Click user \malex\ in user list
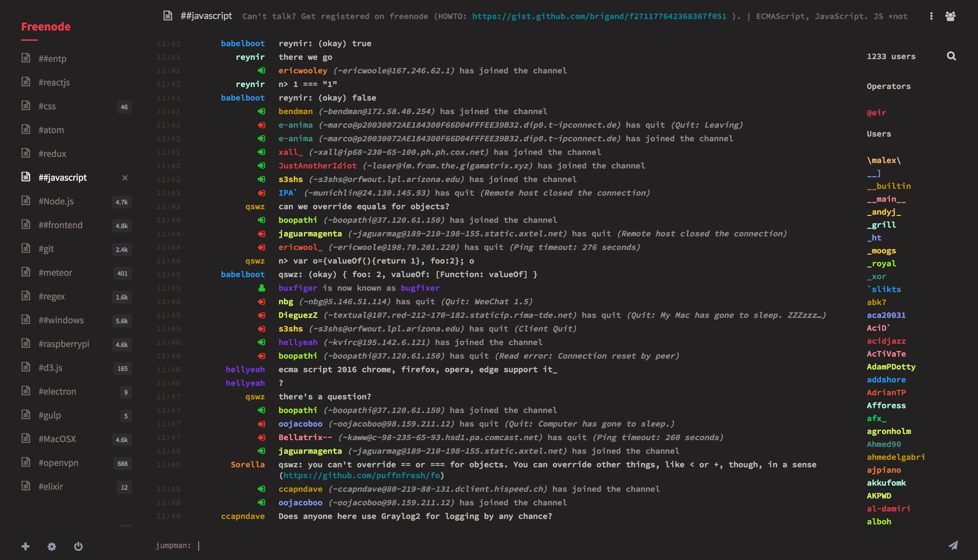The height and width of the screenshot is (560, 978). tap(884, 160)
